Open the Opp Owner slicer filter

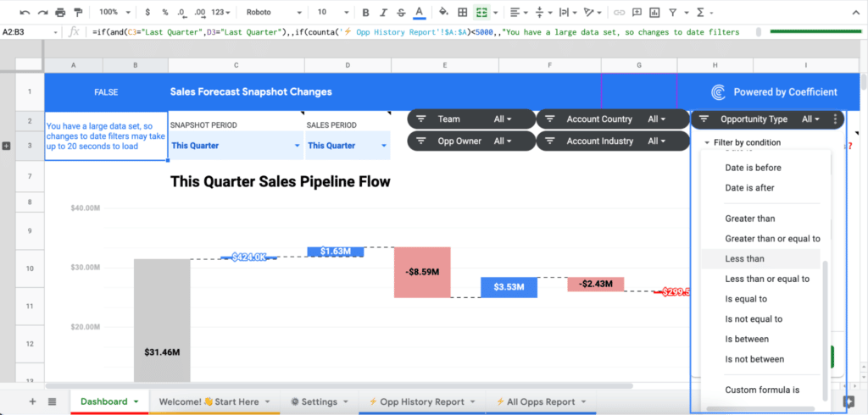pos(471,141)
